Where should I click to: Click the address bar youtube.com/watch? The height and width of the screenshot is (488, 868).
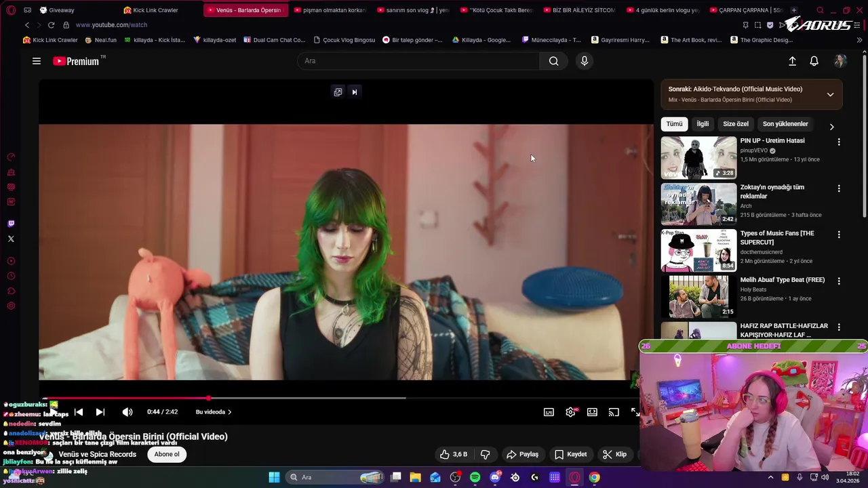111,25
